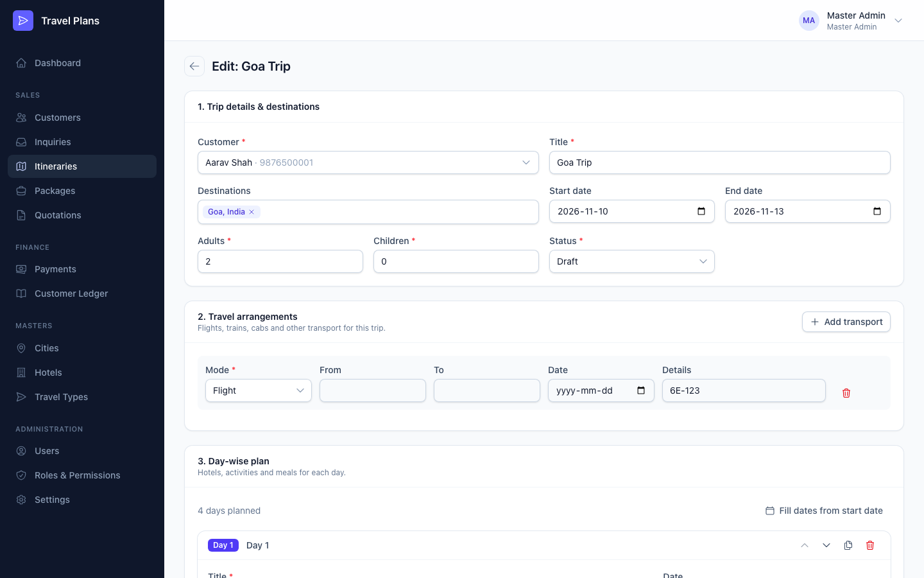924x578 pixels.
Task: Delete the flight transport row
Action: coord(846,393)
